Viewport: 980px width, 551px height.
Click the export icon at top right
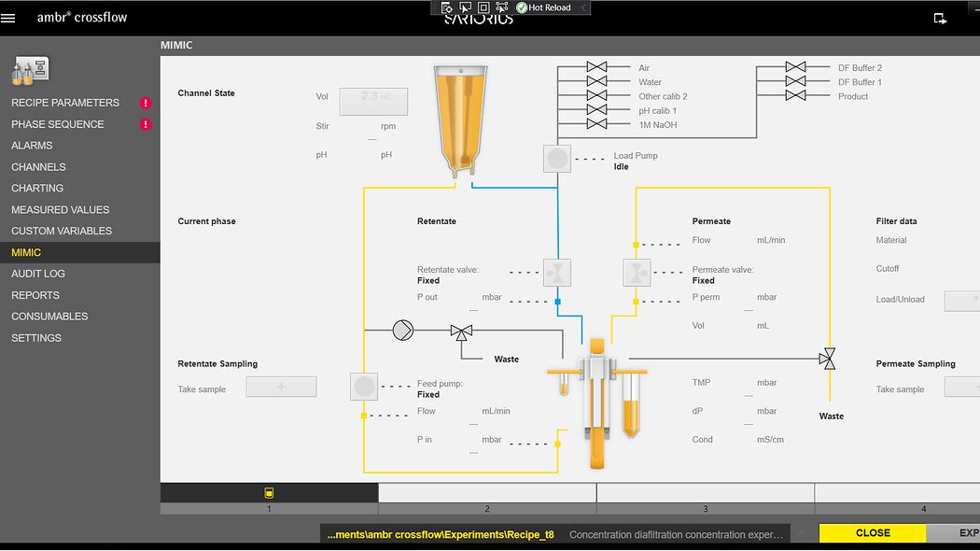(x=940, y=18)
